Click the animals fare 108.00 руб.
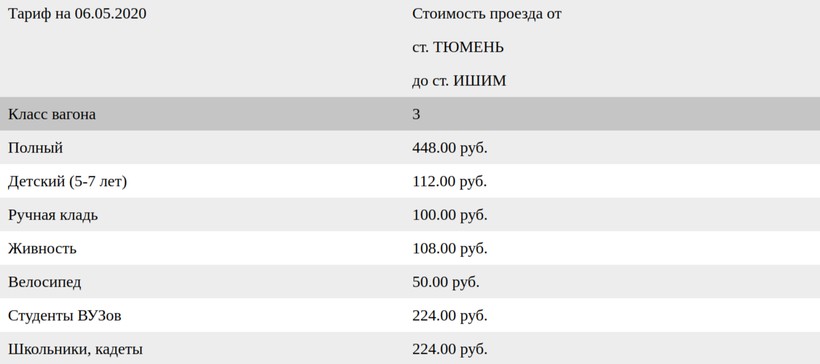The image size is (820, 364). [x=450, y=248]
